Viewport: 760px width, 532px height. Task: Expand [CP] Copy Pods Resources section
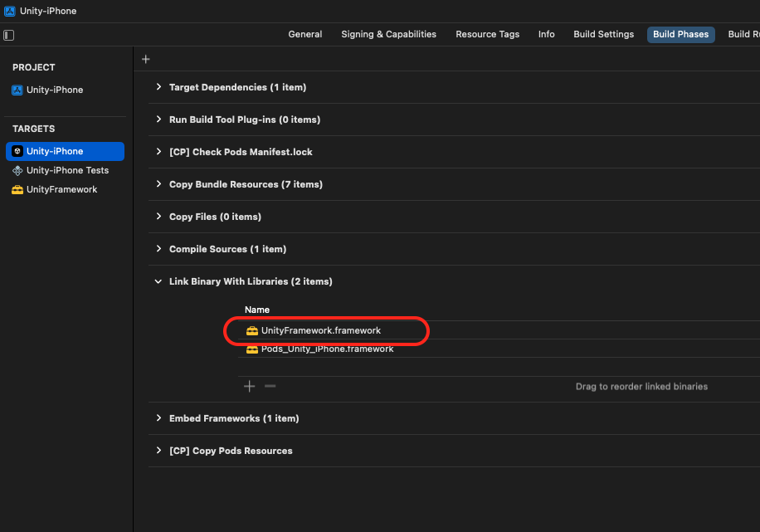coord(158,451)
